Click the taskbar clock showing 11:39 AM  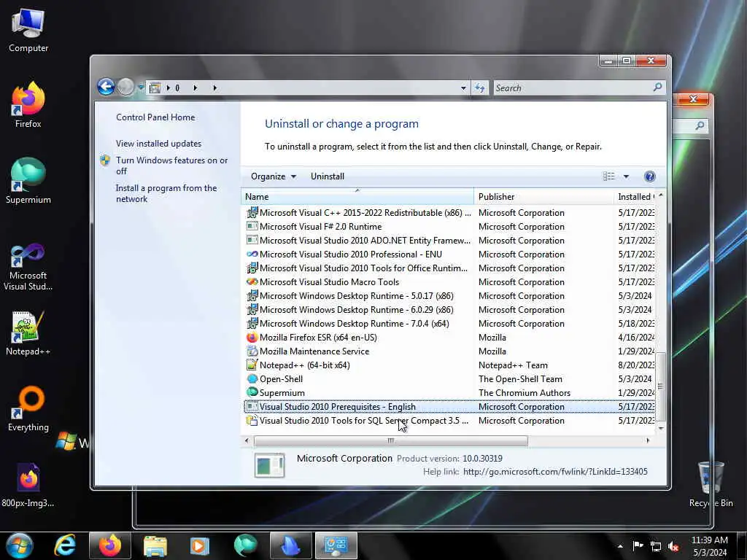pos(709,545)
